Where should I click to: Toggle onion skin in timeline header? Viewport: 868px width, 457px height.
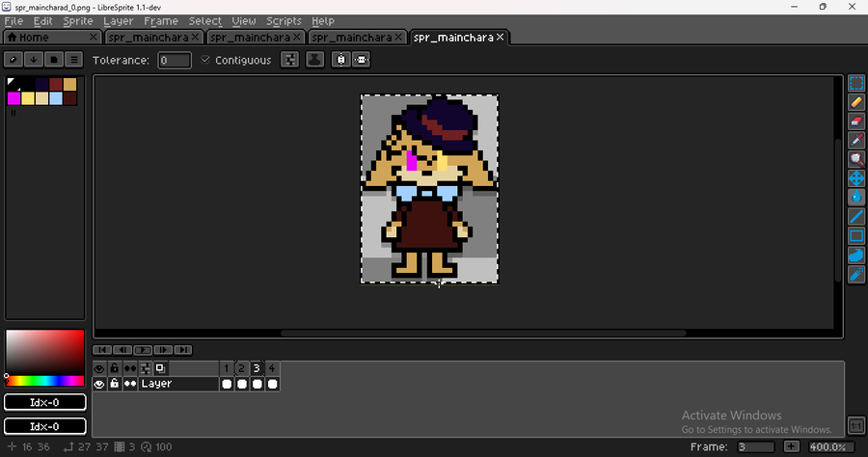click(x=160, y=368)
